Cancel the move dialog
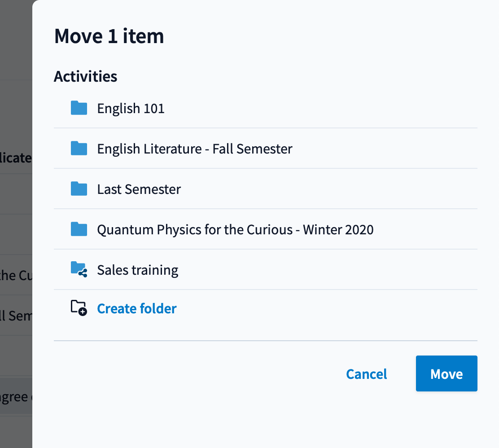 [367, 374]
